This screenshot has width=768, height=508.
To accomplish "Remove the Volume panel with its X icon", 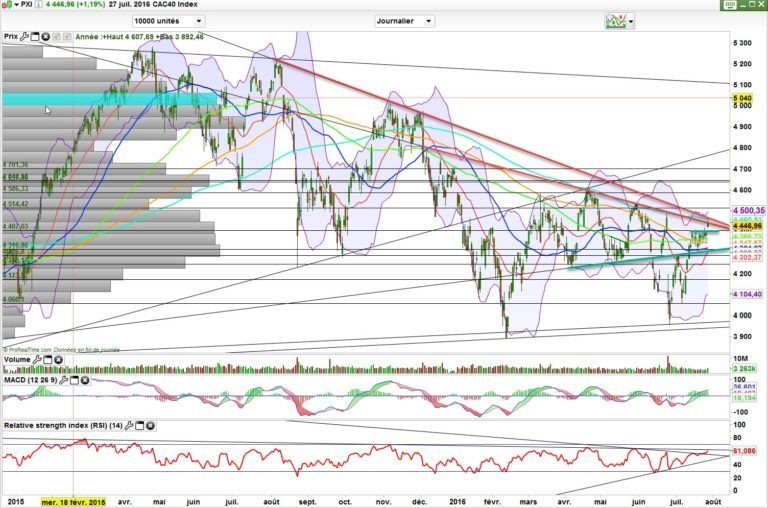I will 56,358.
